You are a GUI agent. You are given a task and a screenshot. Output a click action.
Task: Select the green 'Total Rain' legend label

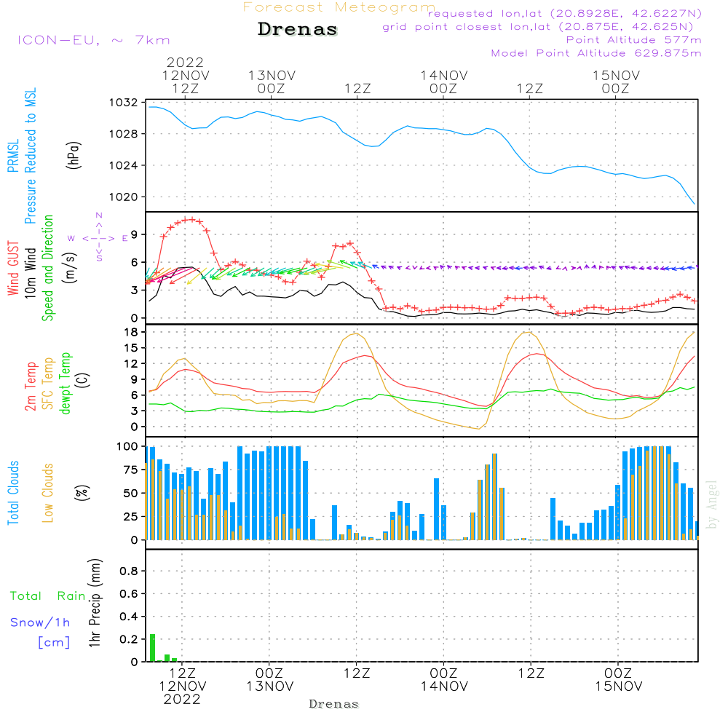point(47,596)
